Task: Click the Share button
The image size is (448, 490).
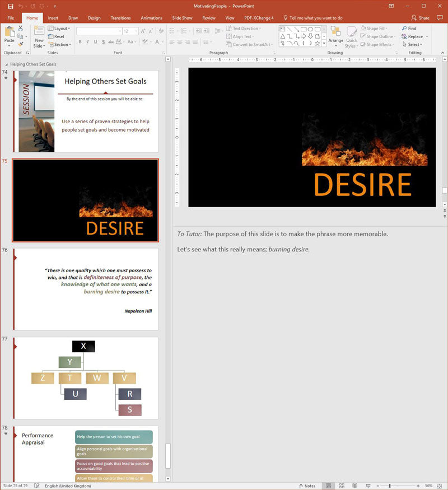Action: tap(420, 18)
